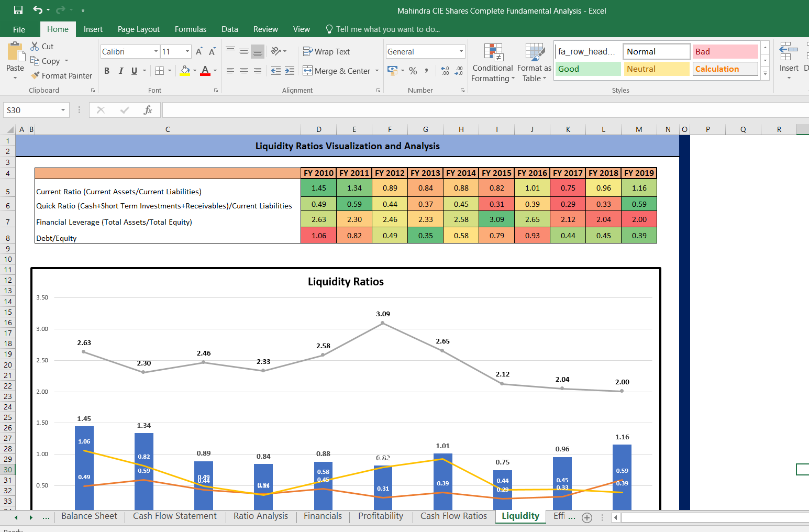Apply the Bad cell style
This screenshot has height=532, width=809.
(725, 51)
